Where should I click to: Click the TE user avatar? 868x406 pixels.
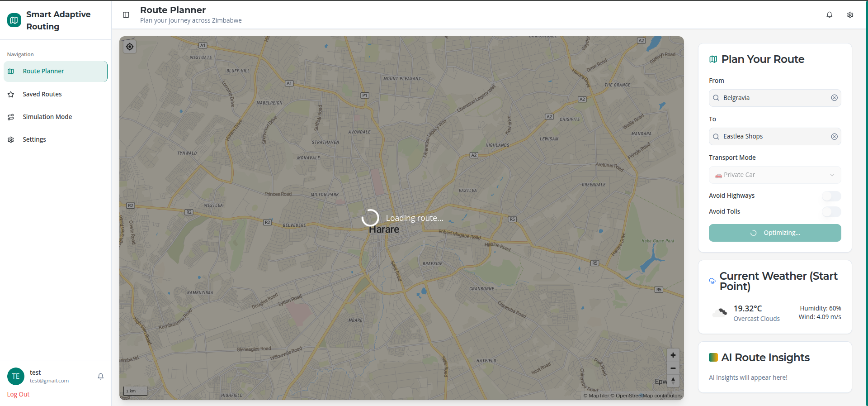tap(16, 376)
